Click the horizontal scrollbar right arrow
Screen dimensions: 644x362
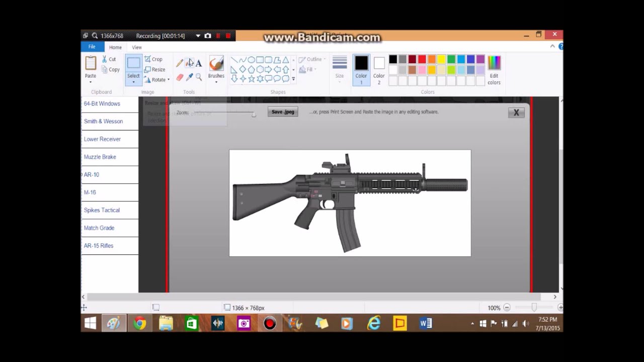555,297
